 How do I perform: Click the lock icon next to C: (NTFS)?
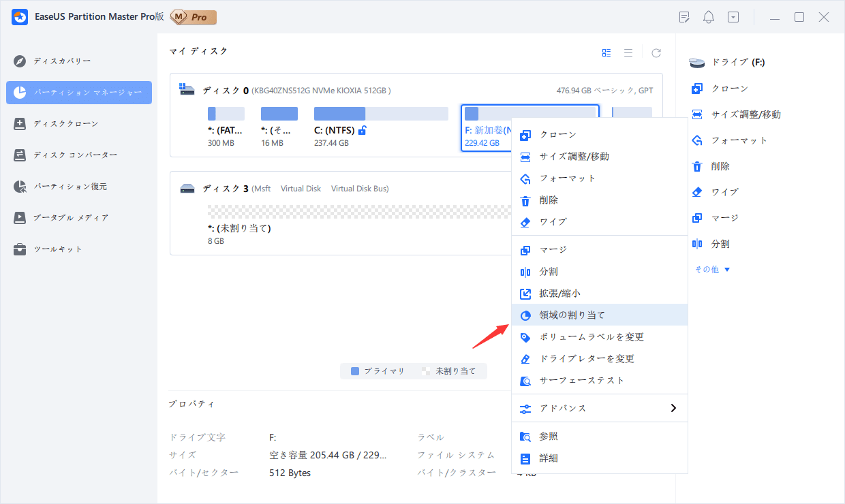tap(362, 129)
